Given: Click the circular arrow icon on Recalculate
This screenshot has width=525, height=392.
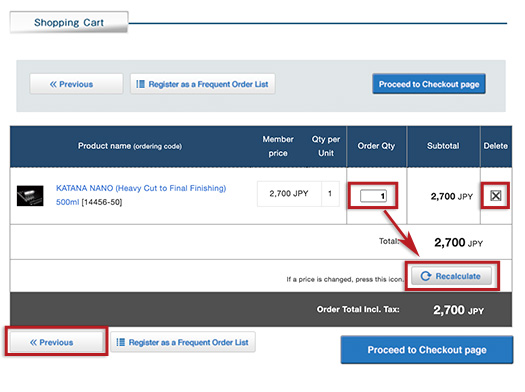Looking at the screenshot, I should coord(426,276).
